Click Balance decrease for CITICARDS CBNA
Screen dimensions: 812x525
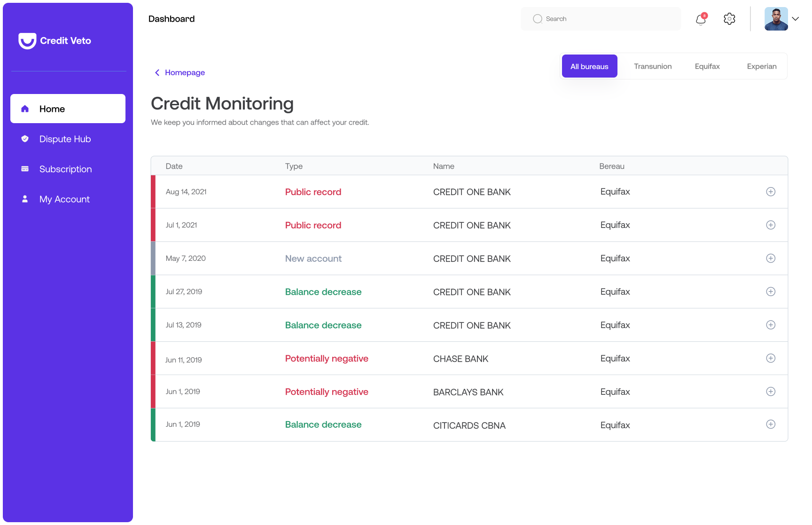pos(323,424)
